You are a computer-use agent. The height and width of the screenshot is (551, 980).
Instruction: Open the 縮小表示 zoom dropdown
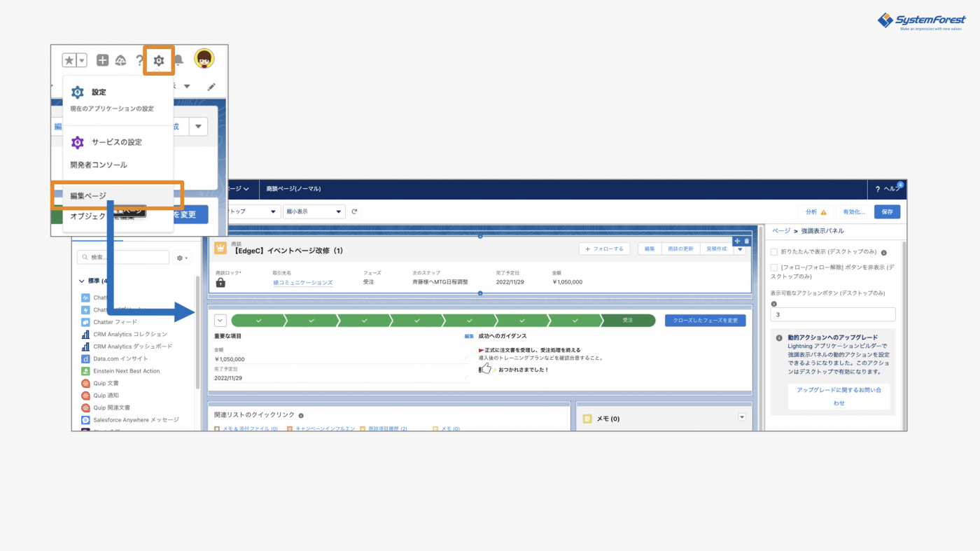[x=314, y=211]
